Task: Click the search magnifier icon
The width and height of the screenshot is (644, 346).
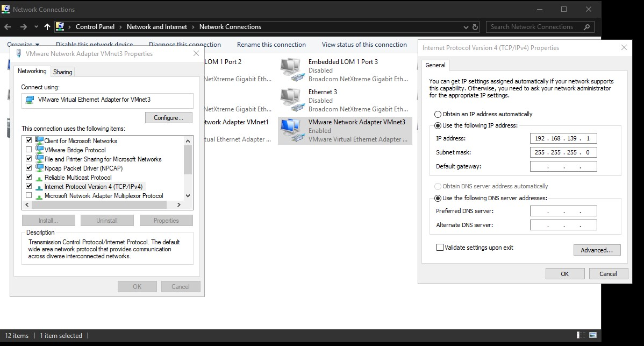Action: [x=586, y=27]
